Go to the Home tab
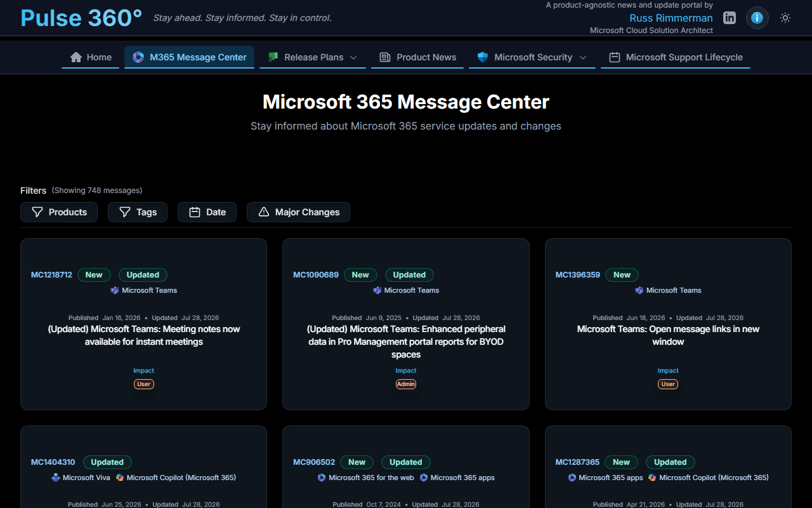The width and height of the screenshot is (812, 508). point(91,57)
